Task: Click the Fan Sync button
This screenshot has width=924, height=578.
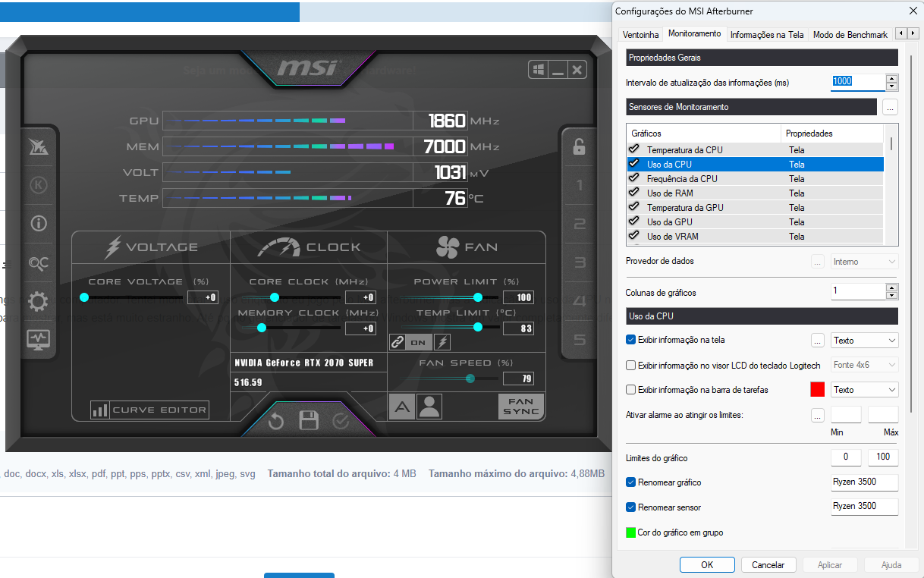Action: click(x=521, y=407)
